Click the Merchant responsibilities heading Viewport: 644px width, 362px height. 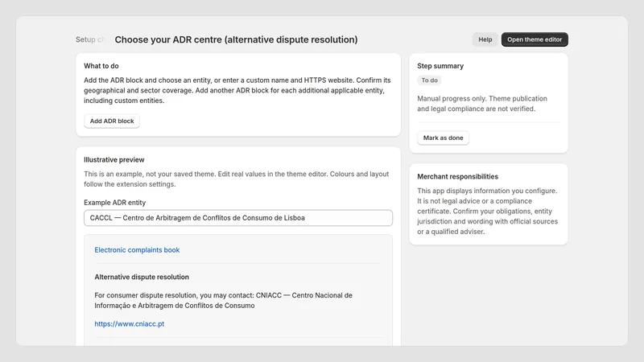(457, 176)
